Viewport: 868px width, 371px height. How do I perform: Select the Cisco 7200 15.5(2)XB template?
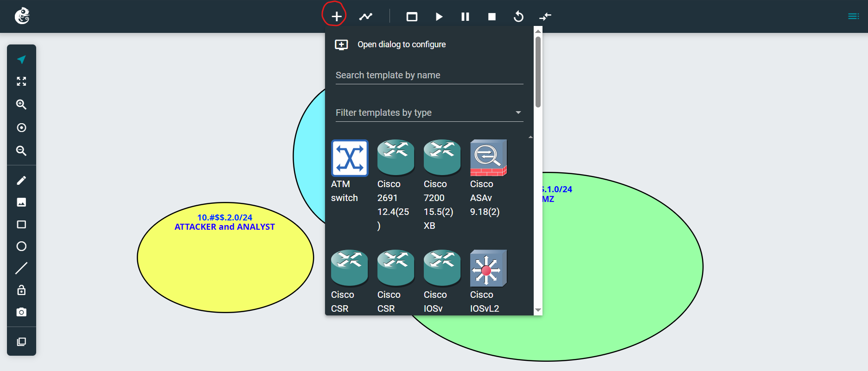coord(442,185)
